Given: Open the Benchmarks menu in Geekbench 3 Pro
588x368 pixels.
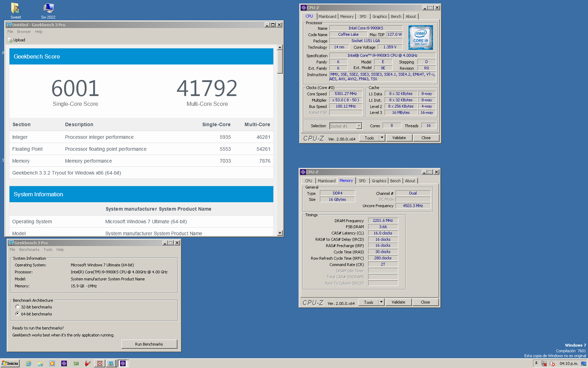Looking at the screenshot, I should click(x=29, y=250).
